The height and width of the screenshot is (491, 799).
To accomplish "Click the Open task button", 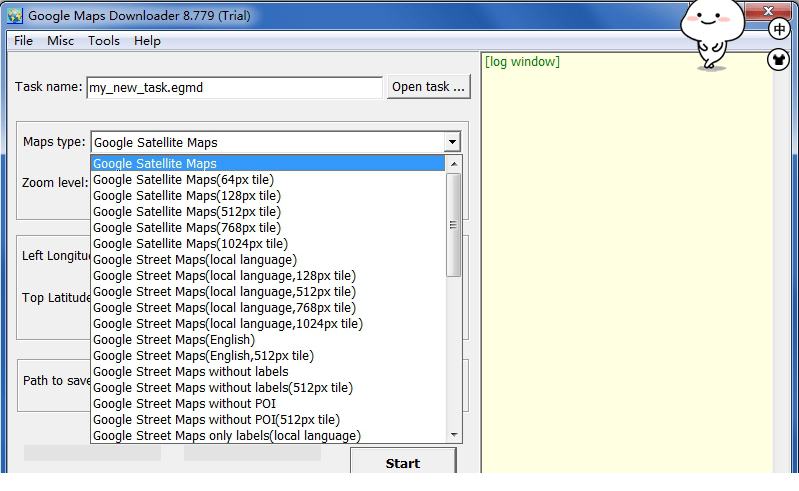I will coord(428,87).
